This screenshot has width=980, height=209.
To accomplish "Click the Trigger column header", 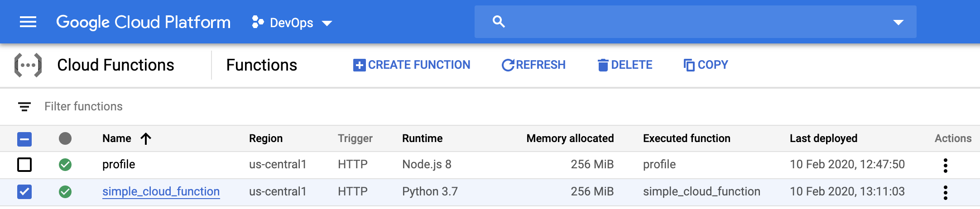I will (x=355, y=138).
